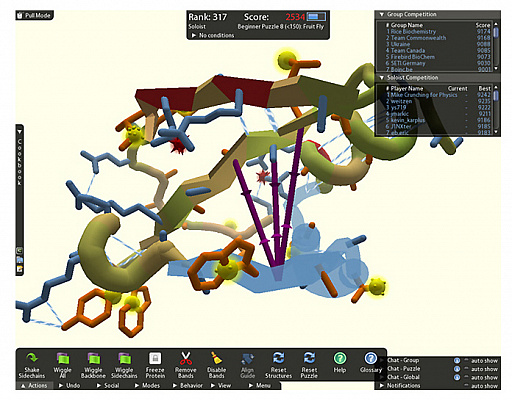
Task: Click the Group Competition list scrollbar
Action: click(496, 46)
